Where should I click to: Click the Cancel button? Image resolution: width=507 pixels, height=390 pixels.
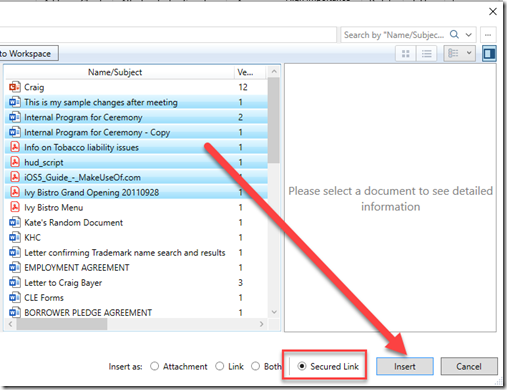pyautogui.click(x=469, y=366)
